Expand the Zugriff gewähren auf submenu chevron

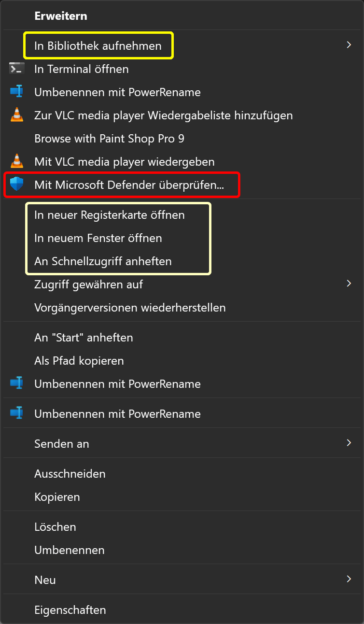(x=349, y=284)
